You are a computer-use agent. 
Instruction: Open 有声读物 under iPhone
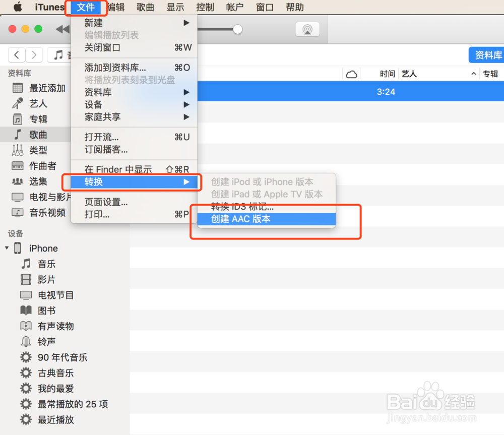point(47,326)
